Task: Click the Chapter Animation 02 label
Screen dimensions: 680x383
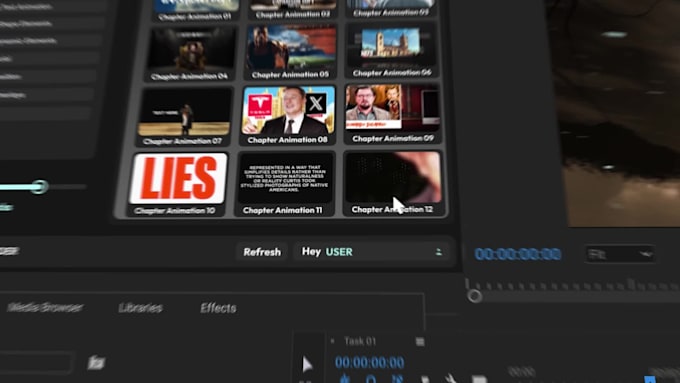Action: [293, 15]
